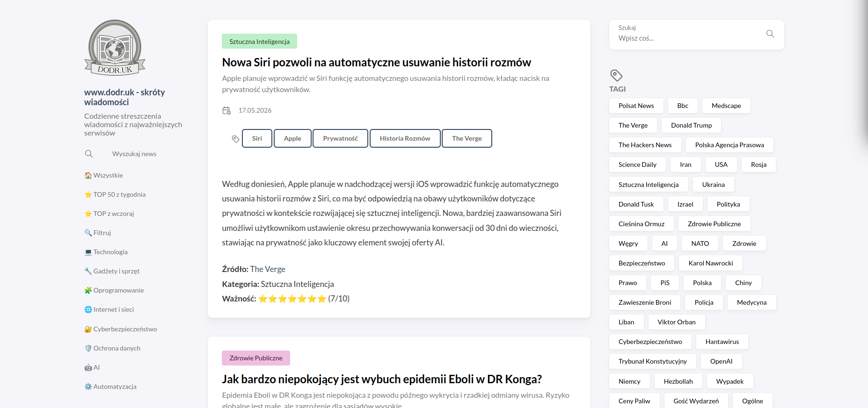Click the magnifier icon beside Wyszukaj news
The image size is (868, 408).
click(x=89, y=154)
